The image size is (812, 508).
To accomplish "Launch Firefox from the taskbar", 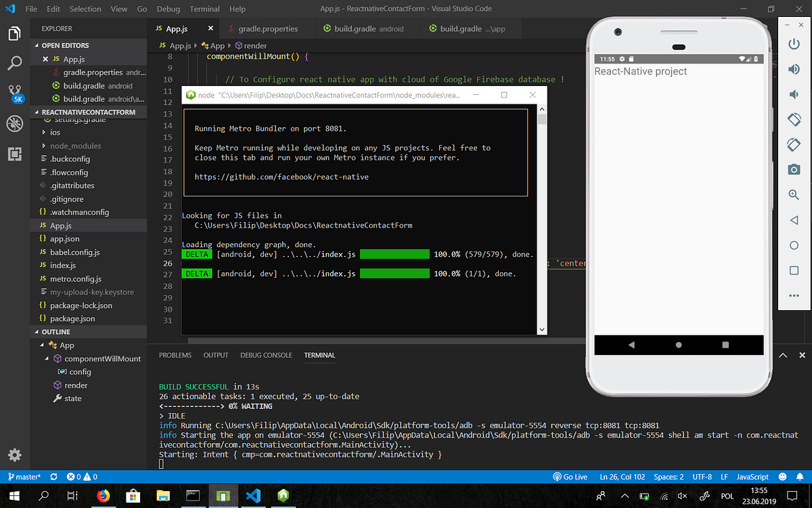I will (x=103, y=495).
